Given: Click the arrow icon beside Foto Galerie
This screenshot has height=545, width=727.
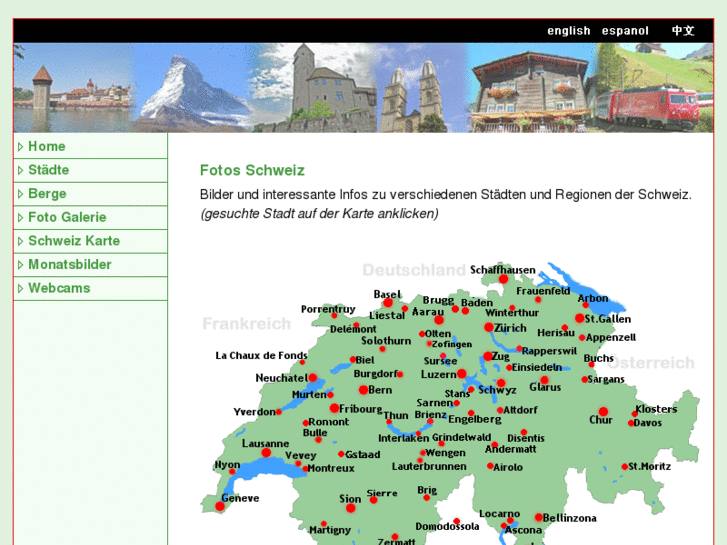Looking at the screenshot, I should click(x=20, y=218).
